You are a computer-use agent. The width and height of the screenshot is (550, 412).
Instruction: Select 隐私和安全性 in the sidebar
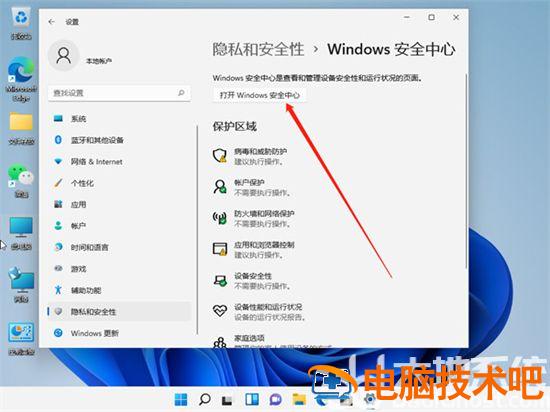(119, 312)
